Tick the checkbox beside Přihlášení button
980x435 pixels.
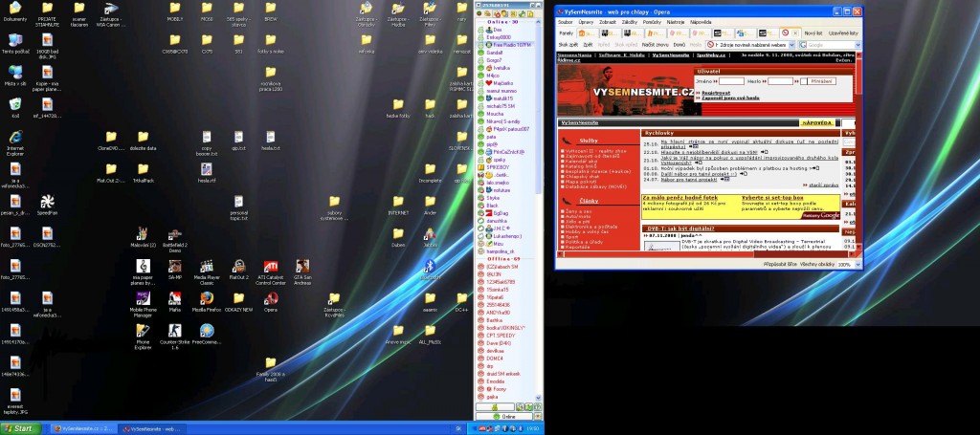pos(803,81)
